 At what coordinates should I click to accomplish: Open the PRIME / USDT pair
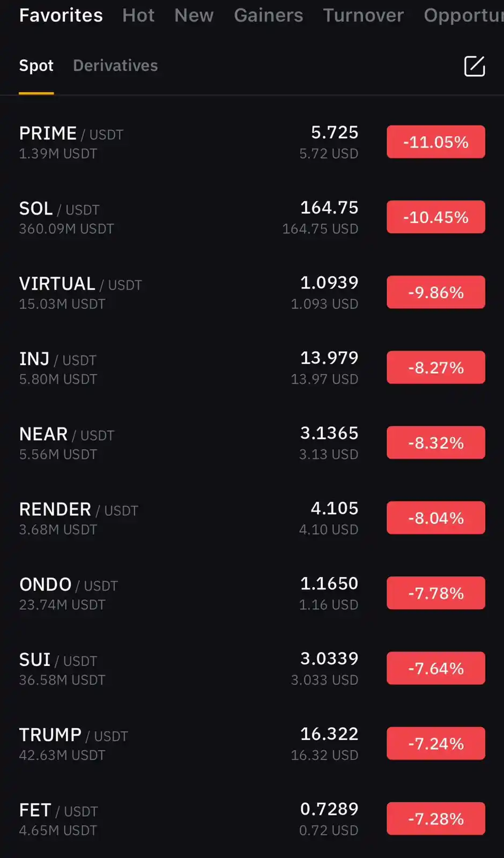tap(252, 142)
